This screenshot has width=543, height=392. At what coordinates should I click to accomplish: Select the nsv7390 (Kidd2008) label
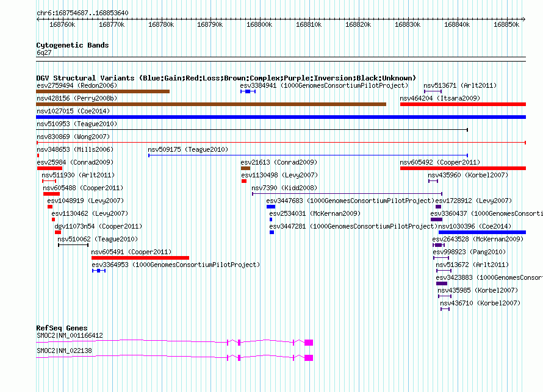click(x=284, y=188)
